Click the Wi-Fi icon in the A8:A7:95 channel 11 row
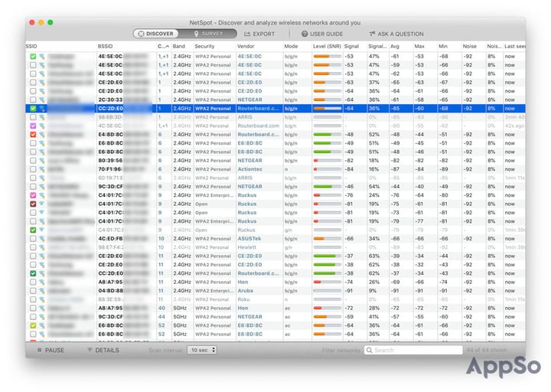This screenshot has width=551, height=392. 42,282
